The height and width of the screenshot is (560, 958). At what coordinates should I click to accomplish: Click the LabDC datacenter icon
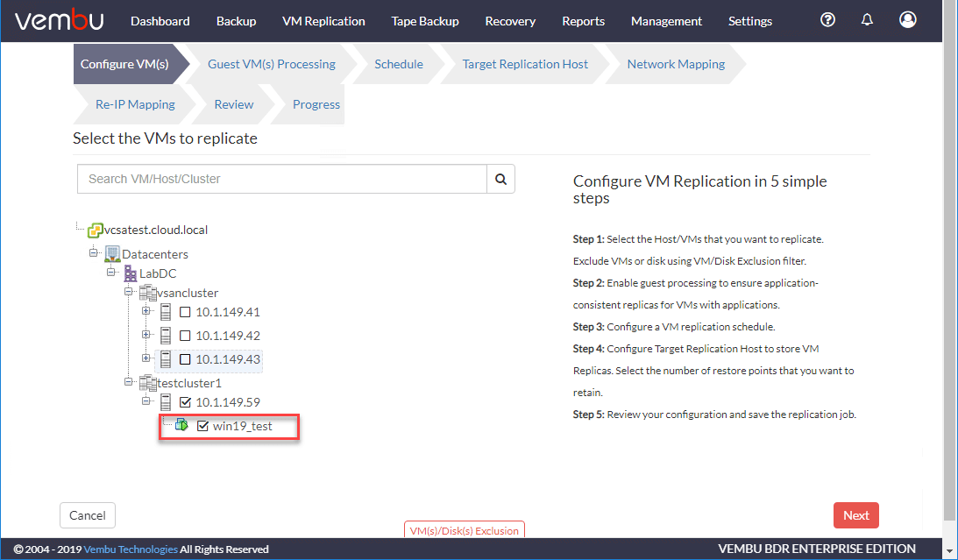[x=130, y=273]
